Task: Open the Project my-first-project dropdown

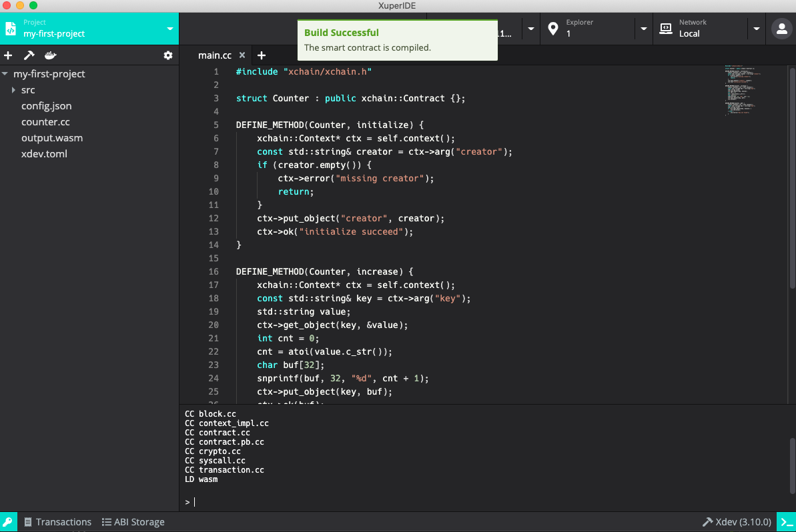Action: 170,29
